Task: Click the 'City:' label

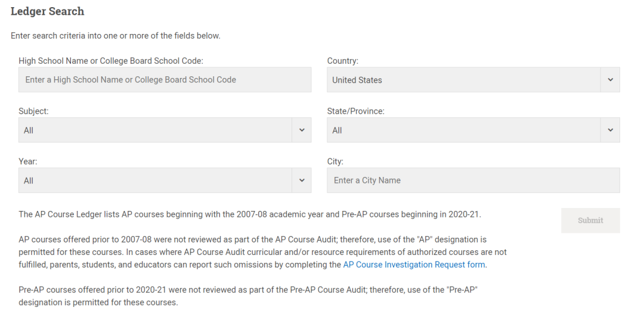Action: (335, 162)
